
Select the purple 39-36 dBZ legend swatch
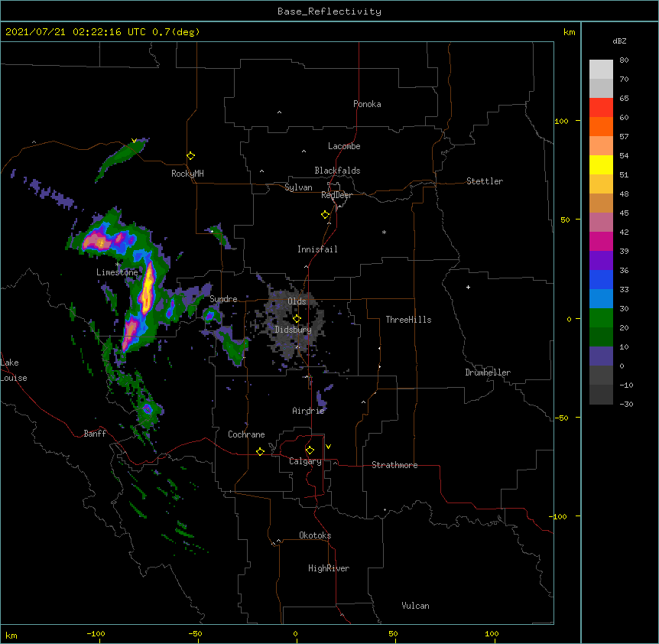pos(601,261)
